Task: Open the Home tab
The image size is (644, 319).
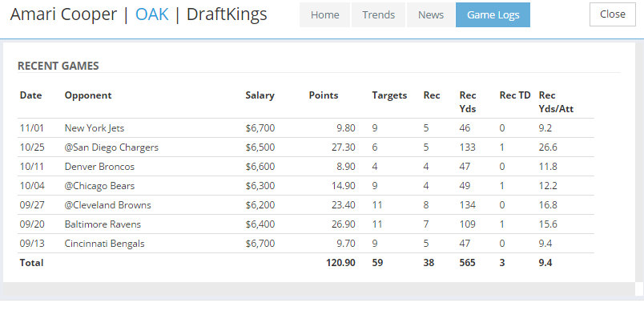Action: (325, 14)
